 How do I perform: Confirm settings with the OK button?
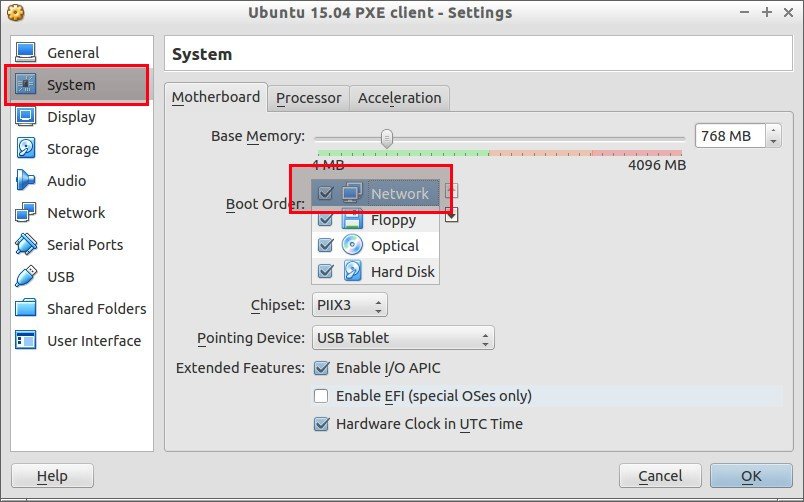(x=751, y=476)
